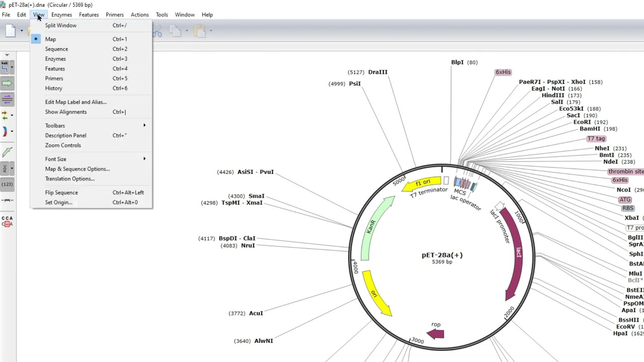Click Set Origin menu entry
644x362 pixels.
click(x=91, y=202)
